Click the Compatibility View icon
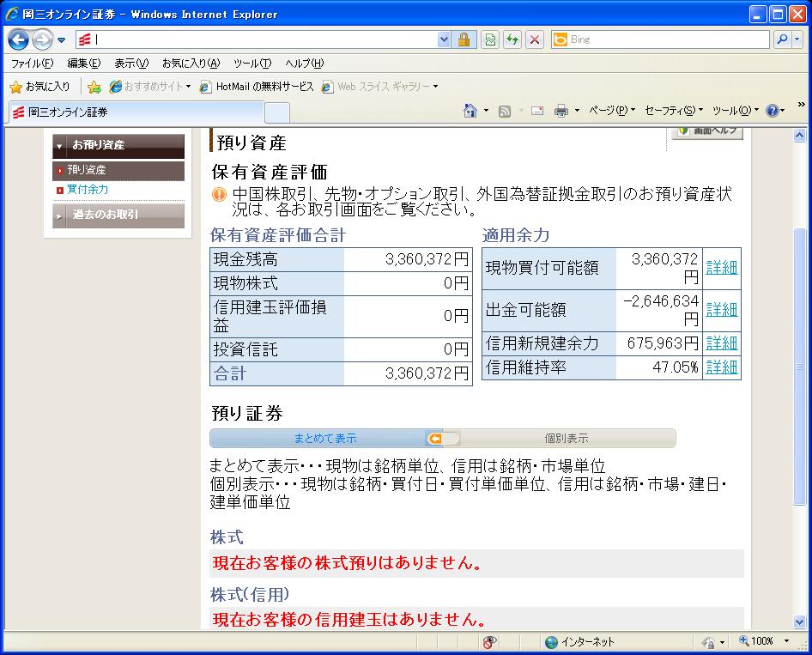812x655 pixels. coord(490,39)
